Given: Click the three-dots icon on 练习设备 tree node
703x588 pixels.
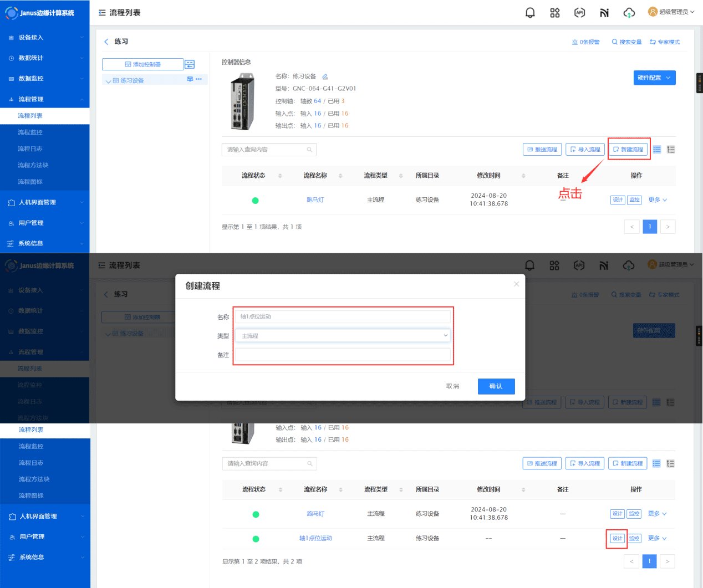Looking at the screenshot, I should pyautogui.click(x=199, y=79).
